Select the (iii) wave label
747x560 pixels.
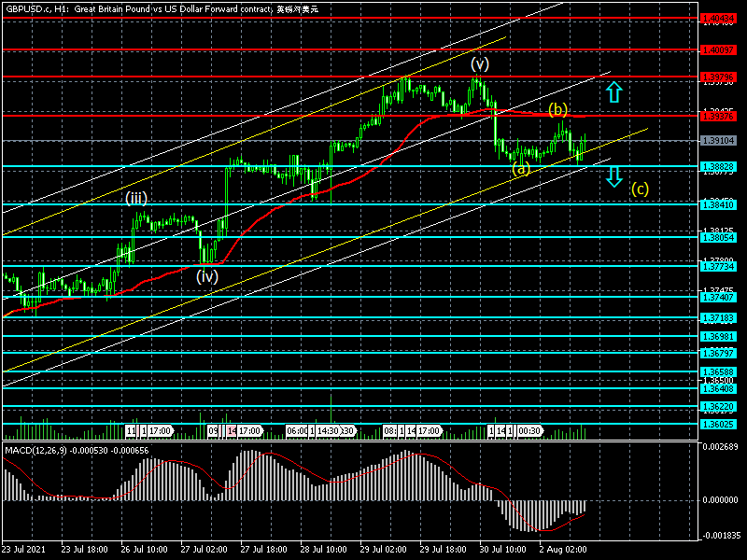pos(136,198)
